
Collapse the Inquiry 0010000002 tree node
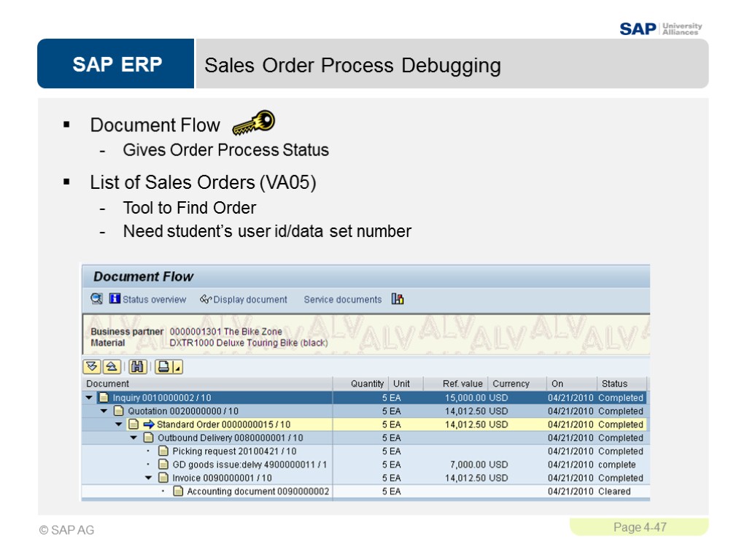[90, 398]
